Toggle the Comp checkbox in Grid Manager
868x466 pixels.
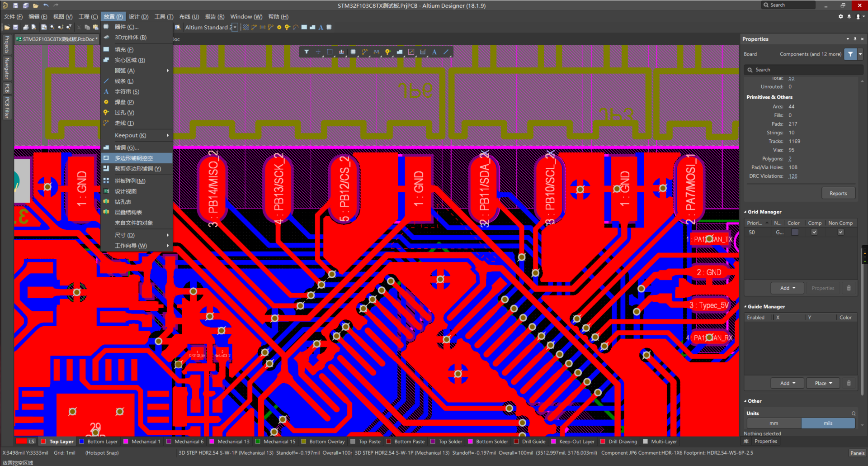click(814, 232)
